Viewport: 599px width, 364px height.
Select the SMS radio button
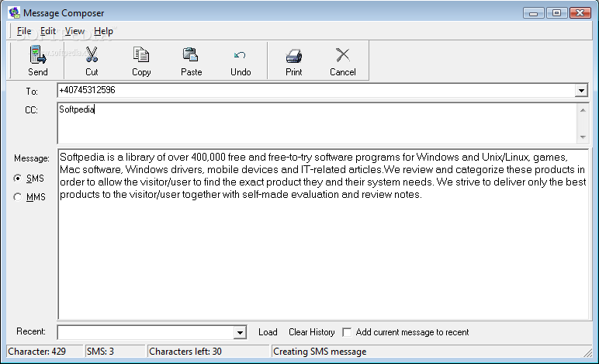coord(18,179)
